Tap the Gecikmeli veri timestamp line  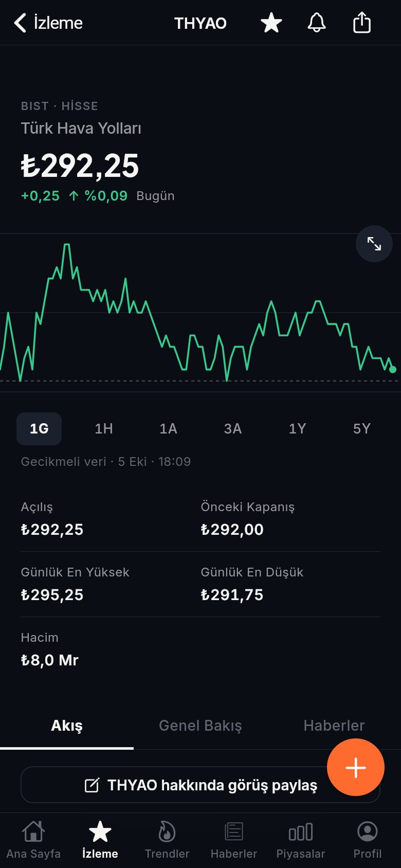(x=106, y=462)
